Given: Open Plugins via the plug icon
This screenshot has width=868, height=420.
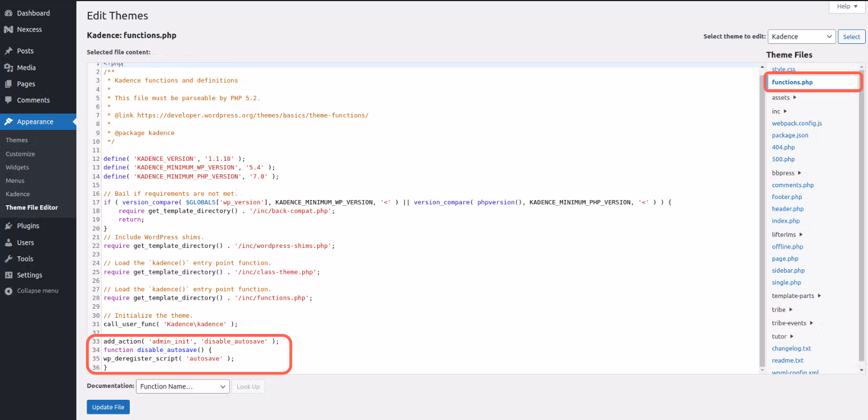Looking at the screenshot, I should pos(8,225).
